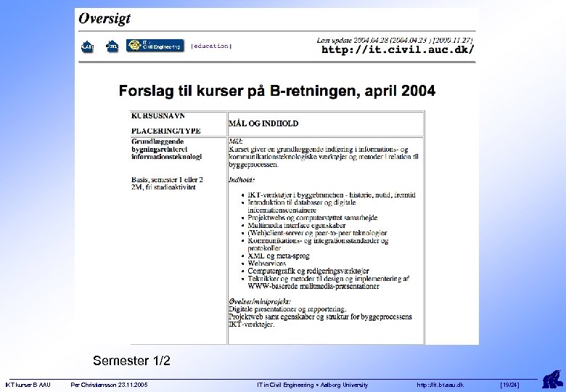
Task: Click 'Digitale præsentationer og rapportering' line
Action: 287,309
